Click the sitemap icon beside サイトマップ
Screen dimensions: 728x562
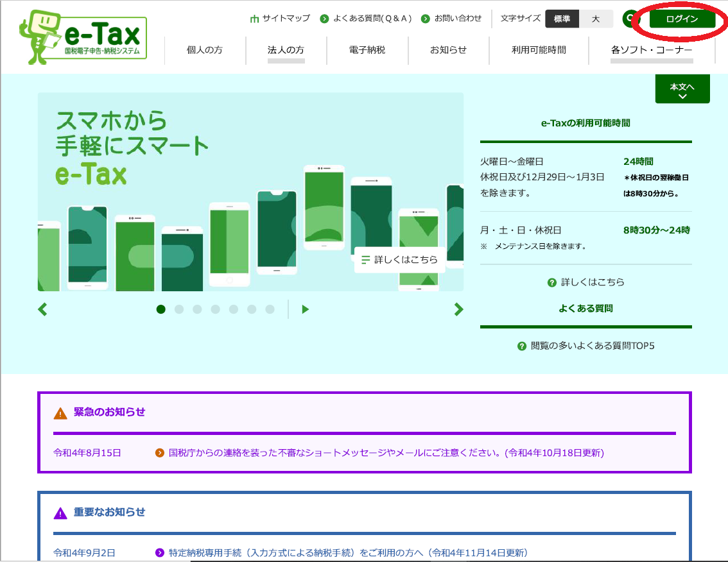pyautogui.click(x=254, y=19)
